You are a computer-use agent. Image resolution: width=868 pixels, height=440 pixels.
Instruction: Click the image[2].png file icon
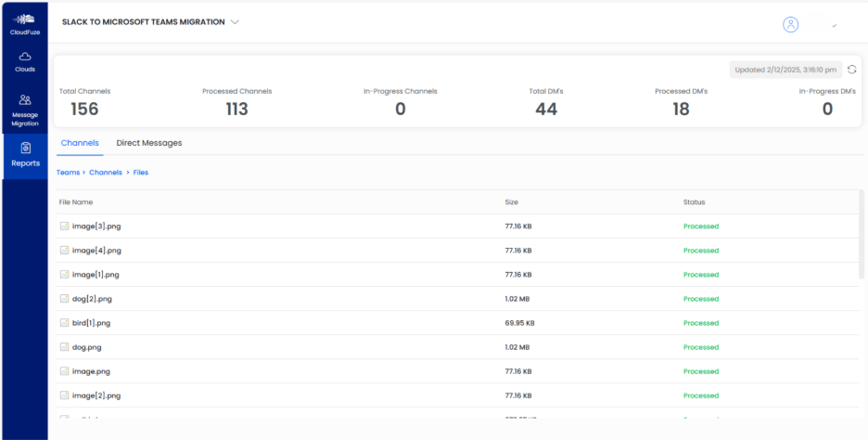[x=64, y=395]
